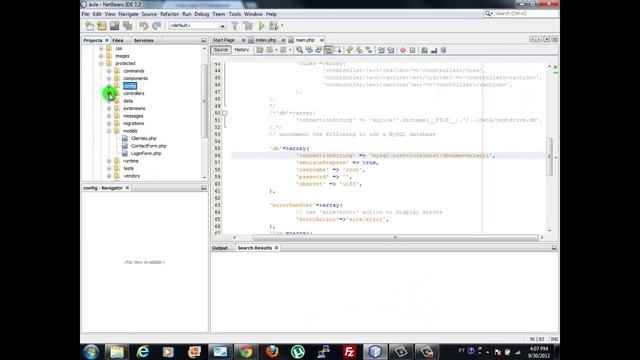Open the Tools menu

coord(235,14)
